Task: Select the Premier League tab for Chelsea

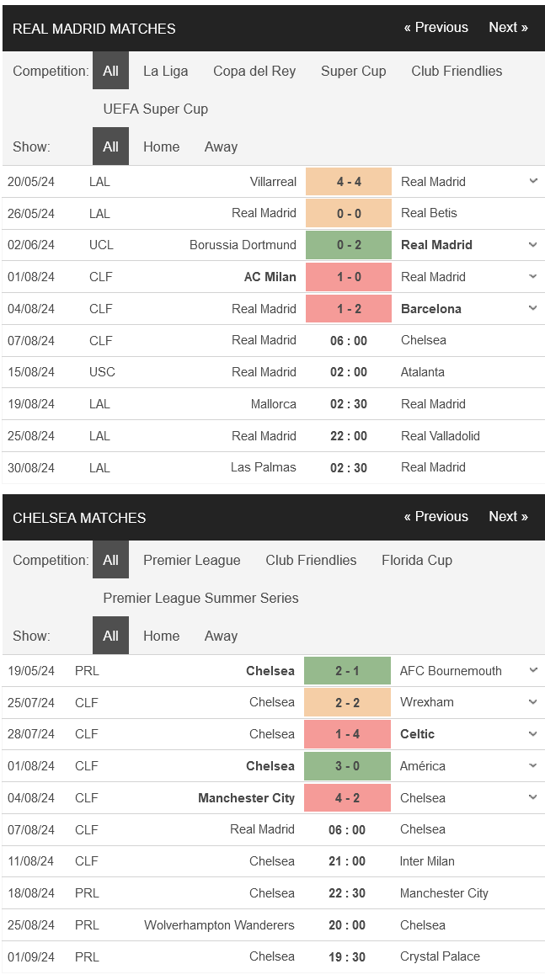Action: point(192,560)
